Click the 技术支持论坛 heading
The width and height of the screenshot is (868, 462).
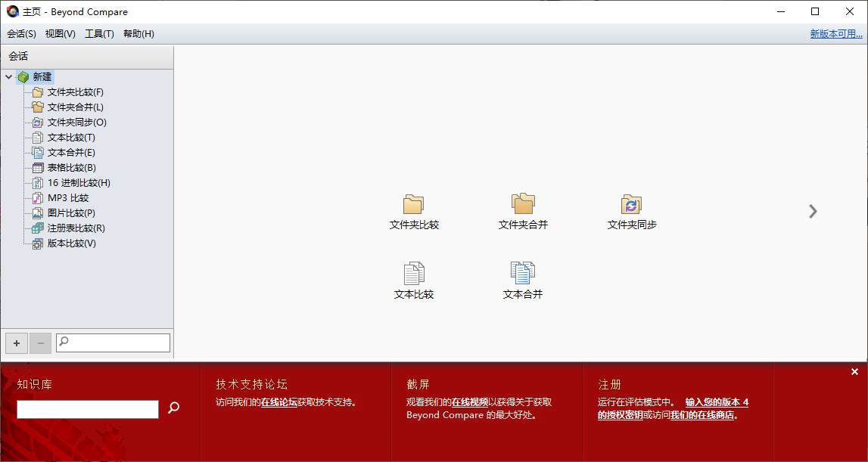click(252, 385)
